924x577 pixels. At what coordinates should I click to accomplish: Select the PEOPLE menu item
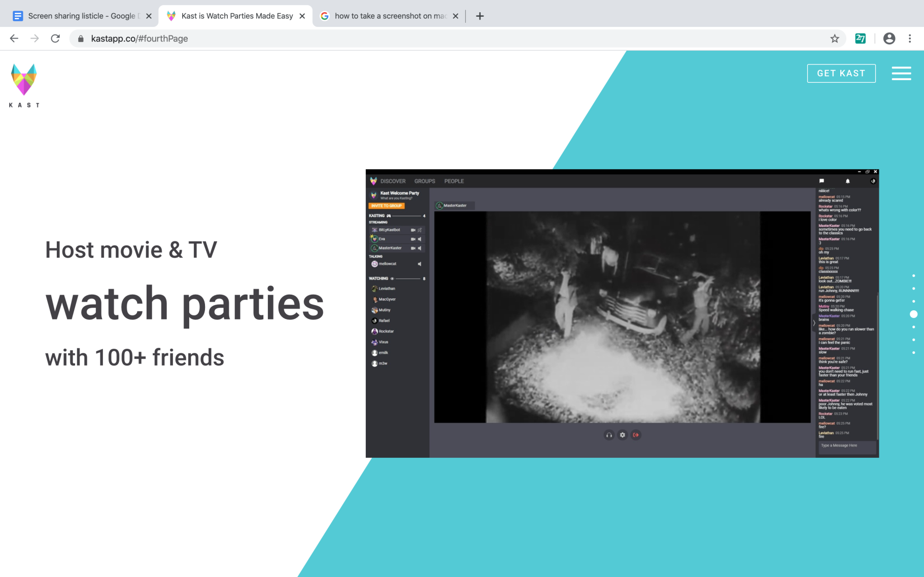pos(454,181)
